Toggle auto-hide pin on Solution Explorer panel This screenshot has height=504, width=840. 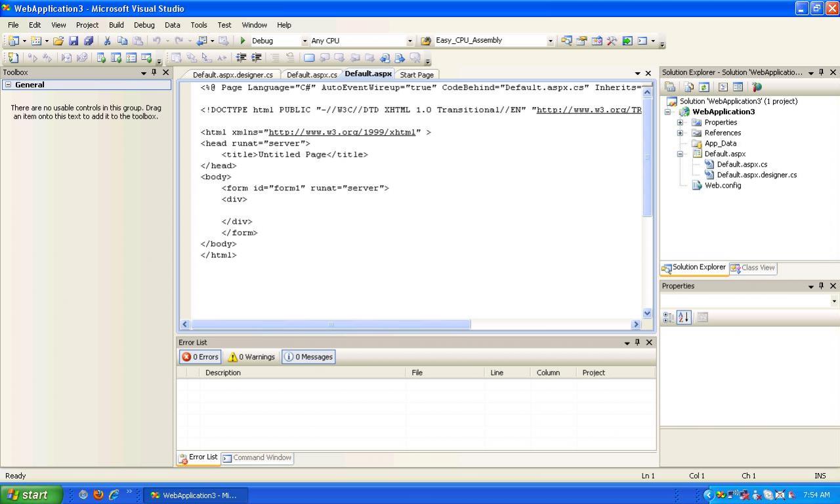[821, 72]
